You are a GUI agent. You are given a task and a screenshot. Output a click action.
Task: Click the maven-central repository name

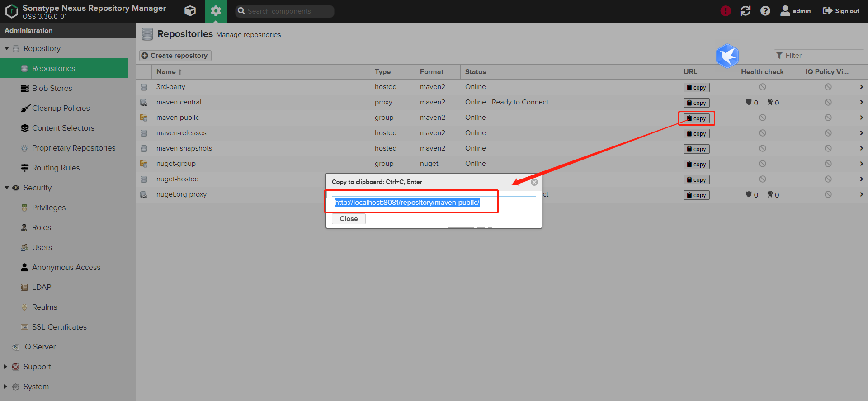coord(179,102)
